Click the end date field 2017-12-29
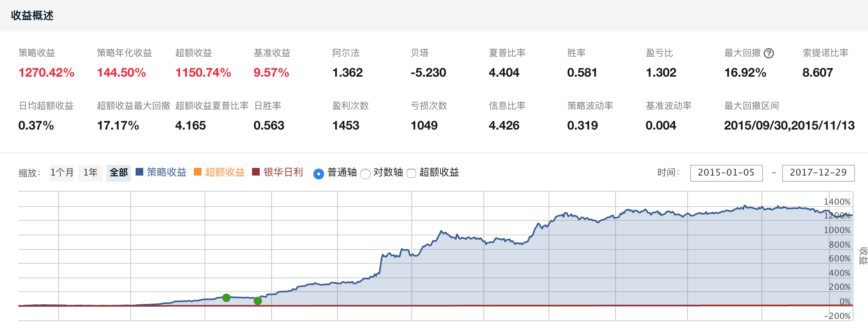Image resolution: width=868 pixels, height=335 pixels. 818,173
